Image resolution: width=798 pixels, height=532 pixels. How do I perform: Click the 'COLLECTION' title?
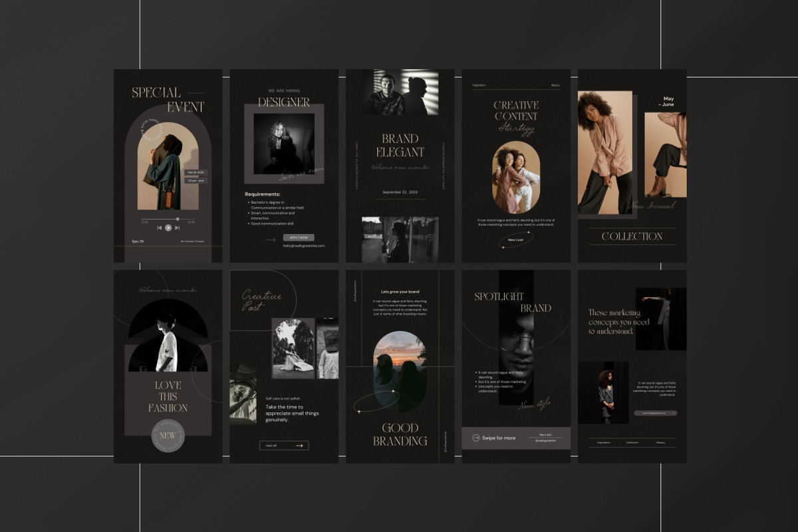pyautogui.click(x=632, y=236)
